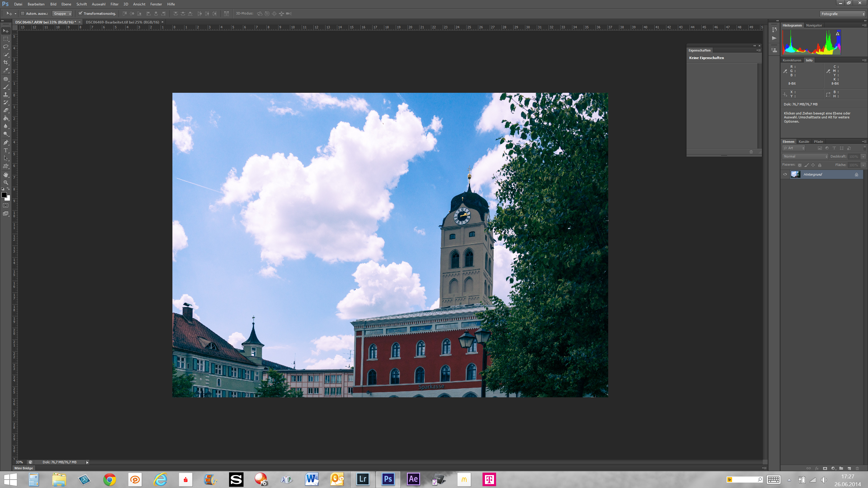Click the Hintergrund layer thumbnail
Viewport: 868px width, 488px height.
click(x=796, y=174)
